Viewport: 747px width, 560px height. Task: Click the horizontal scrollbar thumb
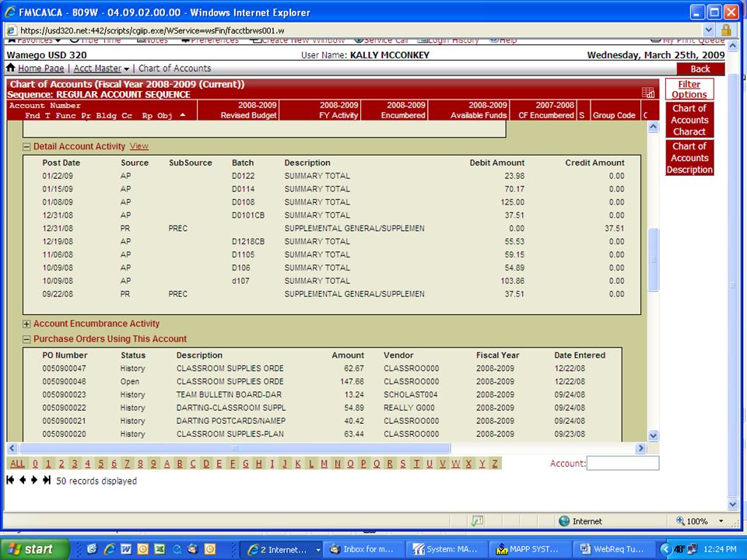234,448
